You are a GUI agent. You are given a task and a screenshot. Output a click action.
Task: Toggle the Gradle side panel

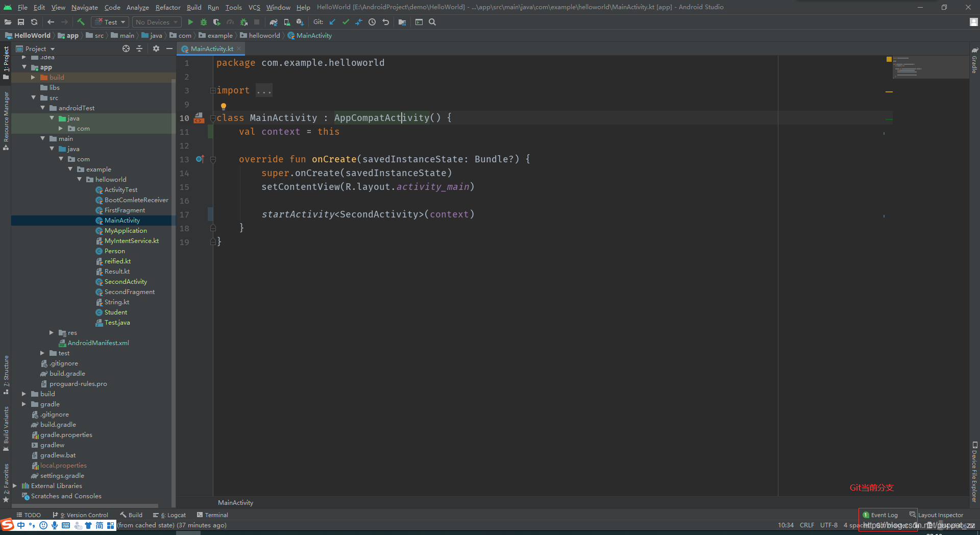[x=974, y=61]
